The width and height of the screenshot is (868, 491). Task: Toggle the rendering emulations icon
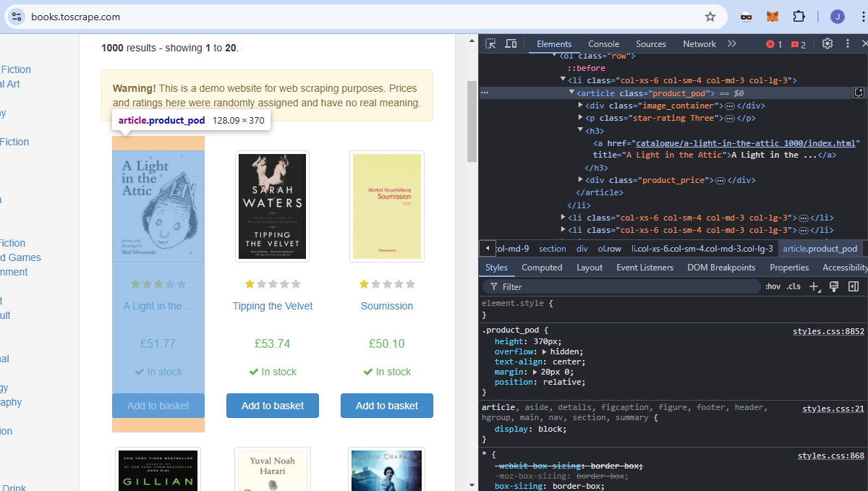pos(833,286)
